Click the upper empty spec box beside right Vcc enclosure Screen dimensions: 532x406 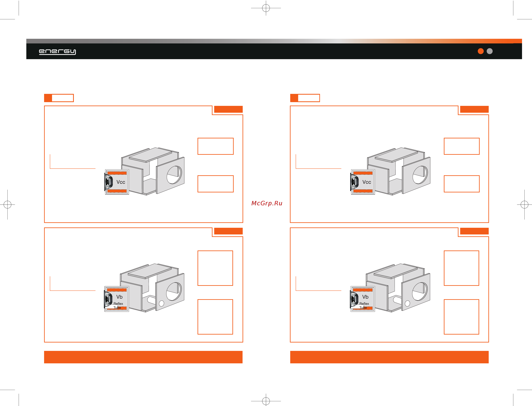coord(462,146)
